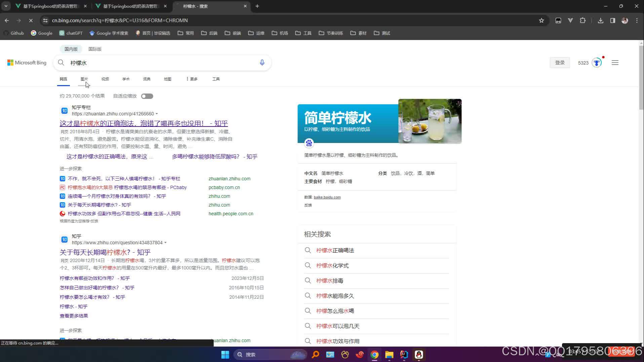The image size is (644, 362).
Task: Click the 柠檬水 search input field
Action: 134,63
